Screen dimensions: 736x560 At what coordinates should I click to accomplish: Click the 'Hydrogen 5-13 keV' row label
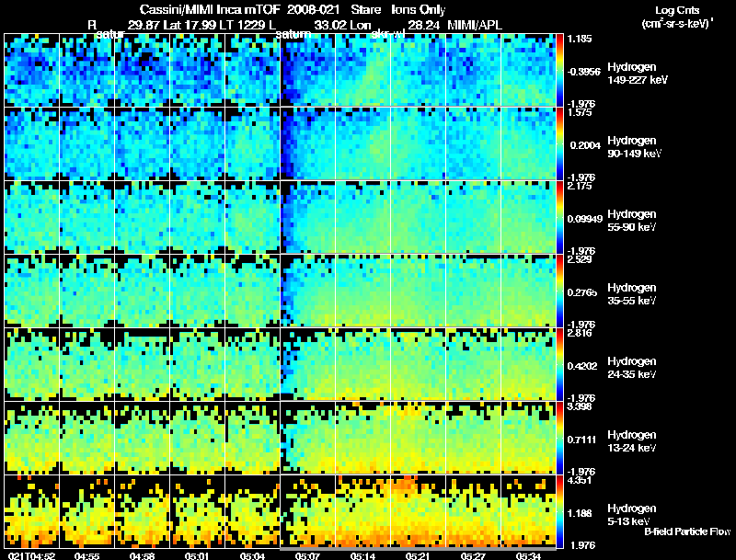tap(632, 515)
